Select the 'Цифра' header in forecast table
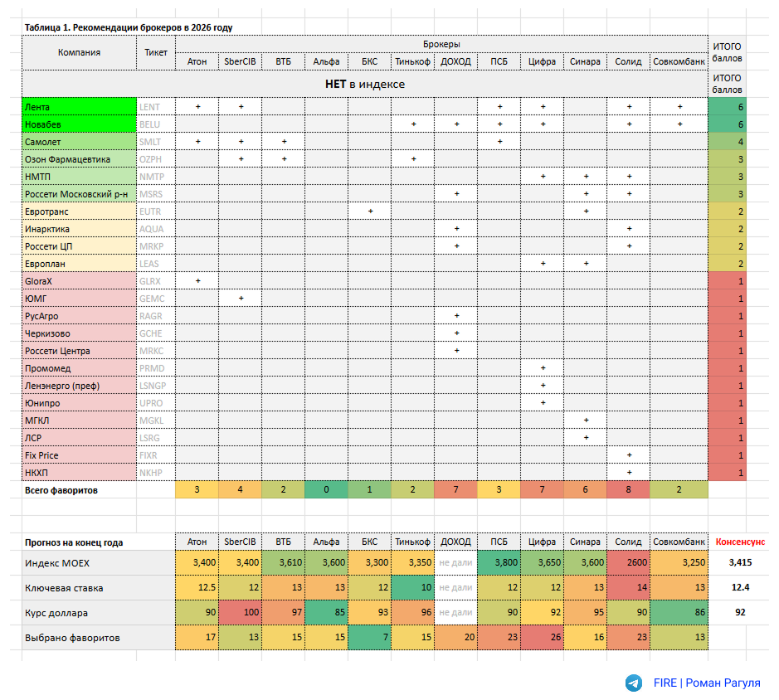This screenshot has width=779, height=700. click(542, 542)
